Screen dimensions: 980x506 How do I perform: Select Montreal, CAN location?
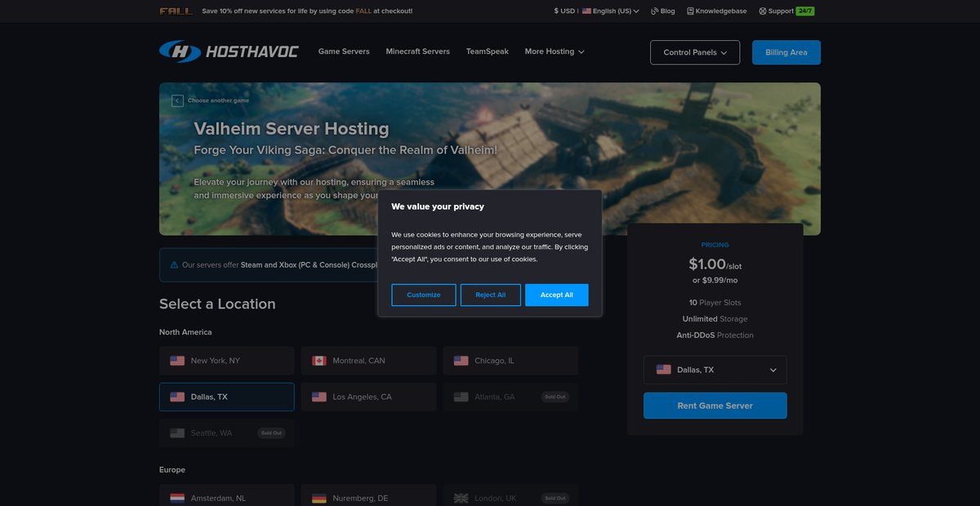pos(369,361)
